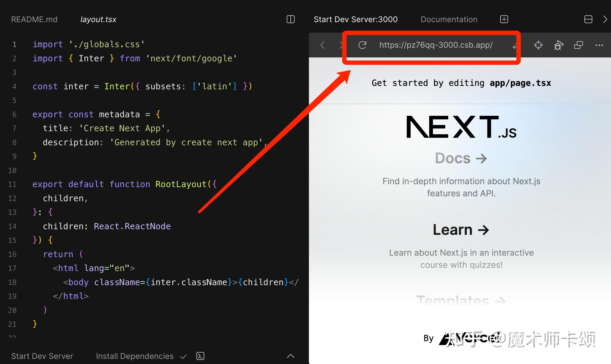
Task: Open the three-dot overflow menu
Action: click(600, 45)
